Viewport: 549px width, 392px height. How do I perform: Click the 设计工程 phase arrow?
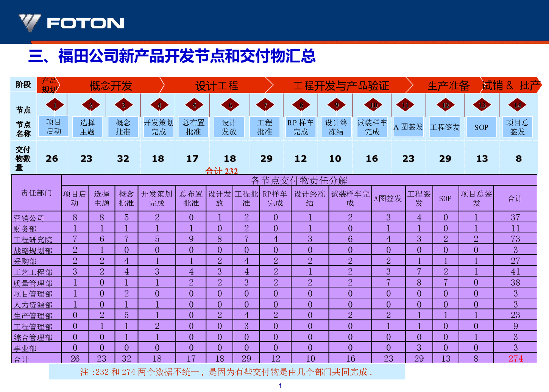pyautogui.click(x=217, y=85)
